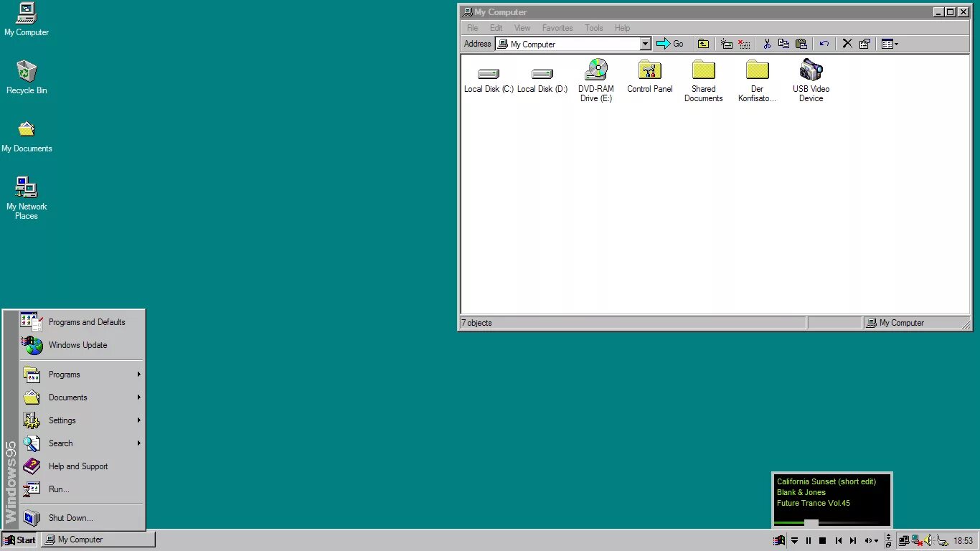Viewport: 980px width, 551px height.
Task: Pause playback of California Sunset
Action: pos(808,540)
